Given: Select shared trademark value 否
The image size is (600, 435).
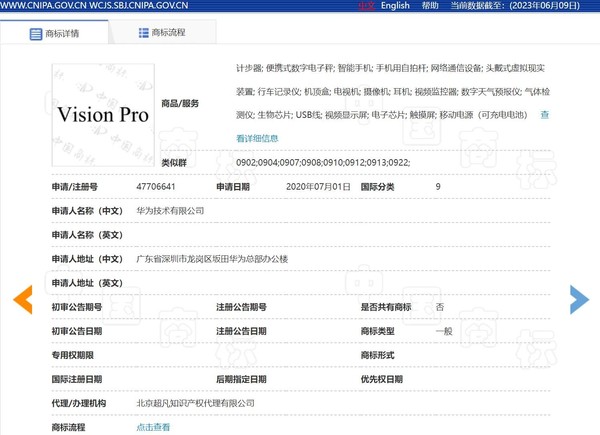Looking at the screenshot, I should (440, 307).
